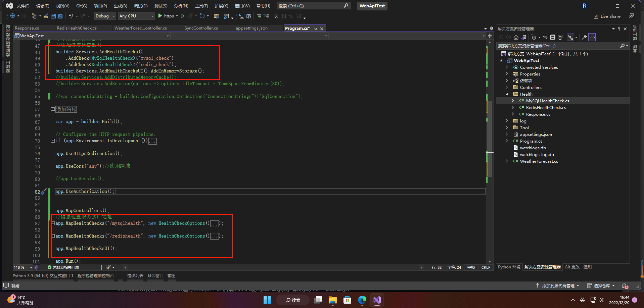
Task: Undo the last edit with Undo icon
Action: click(71, 16)
